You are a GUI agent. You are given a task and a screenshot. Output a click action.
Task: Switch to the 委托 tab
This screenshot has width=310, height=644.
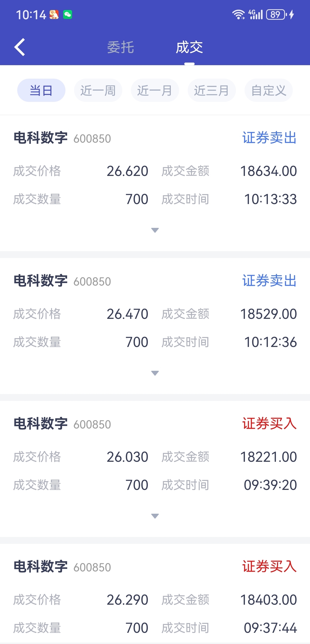[121, 47]
